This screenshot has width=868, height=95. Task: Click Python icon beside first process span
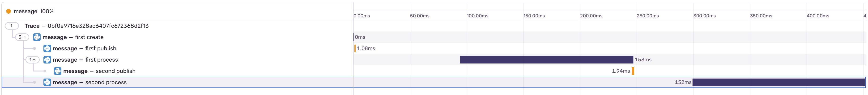(x=47, y=60)
